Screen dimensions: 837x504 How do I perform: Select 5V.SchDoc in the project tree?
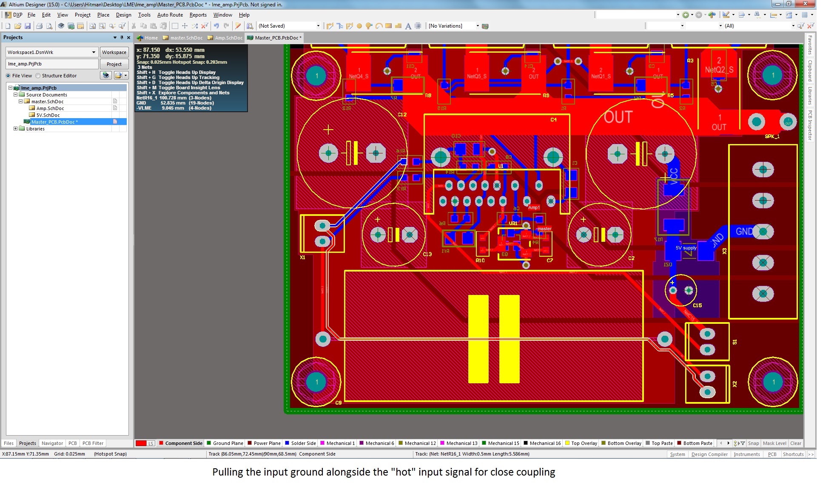pos(48,115)
